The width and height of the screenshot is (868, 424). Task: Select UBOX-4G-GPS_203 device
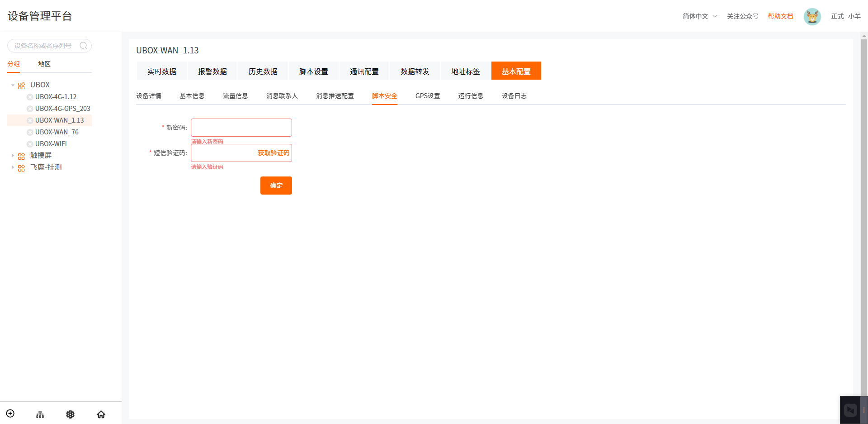point(63,109)
